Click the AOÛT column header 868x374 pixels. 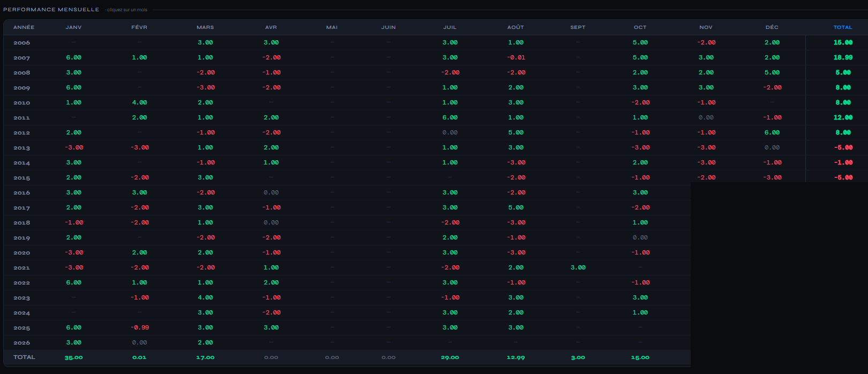pyautogui.click(x=516, y=27)
